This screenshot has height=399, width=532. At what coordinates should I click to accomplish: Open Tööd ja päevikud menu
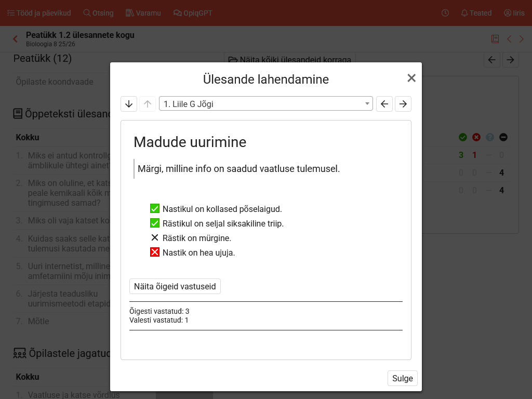coord(39,13)
